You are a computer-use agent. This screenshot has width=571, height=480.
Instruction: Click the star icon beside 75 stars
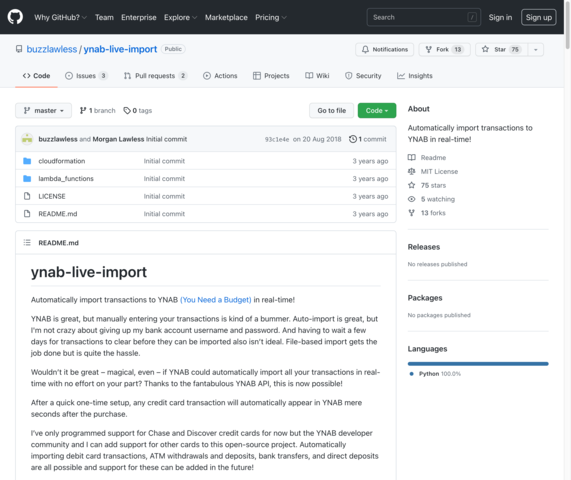tap(411, 185)
